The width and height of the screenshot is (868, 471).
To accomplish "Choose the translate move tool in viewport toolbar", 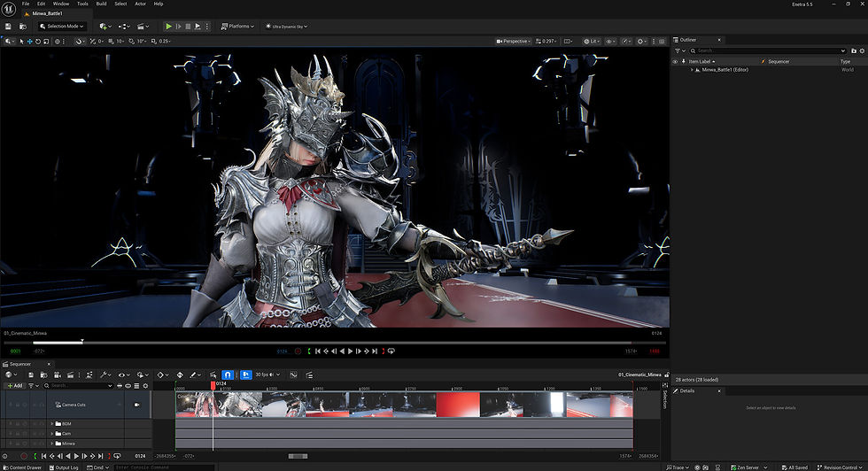I will 30,41.
